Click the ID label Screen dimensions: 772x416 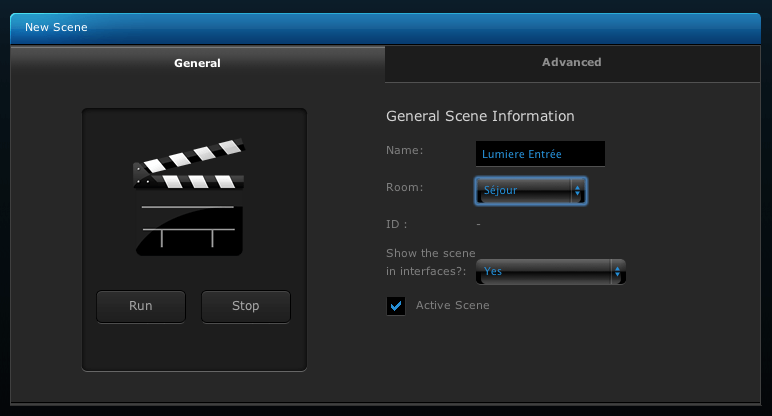click(396, 224)
